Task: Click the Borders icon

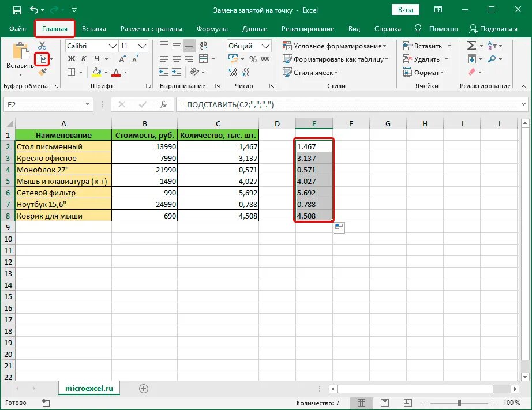Action: click(x=71, y=72)
